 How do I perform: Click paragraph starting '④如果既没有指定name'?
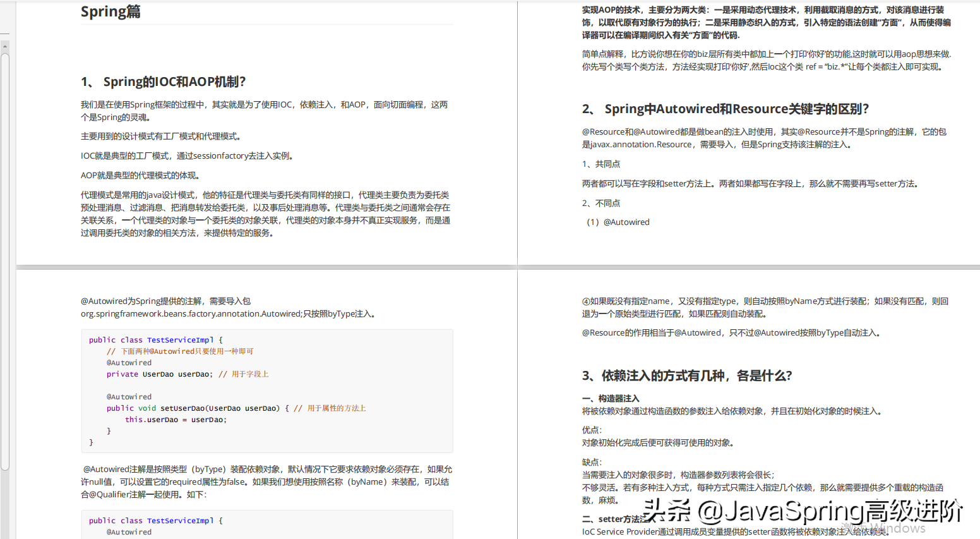[765, 308]
